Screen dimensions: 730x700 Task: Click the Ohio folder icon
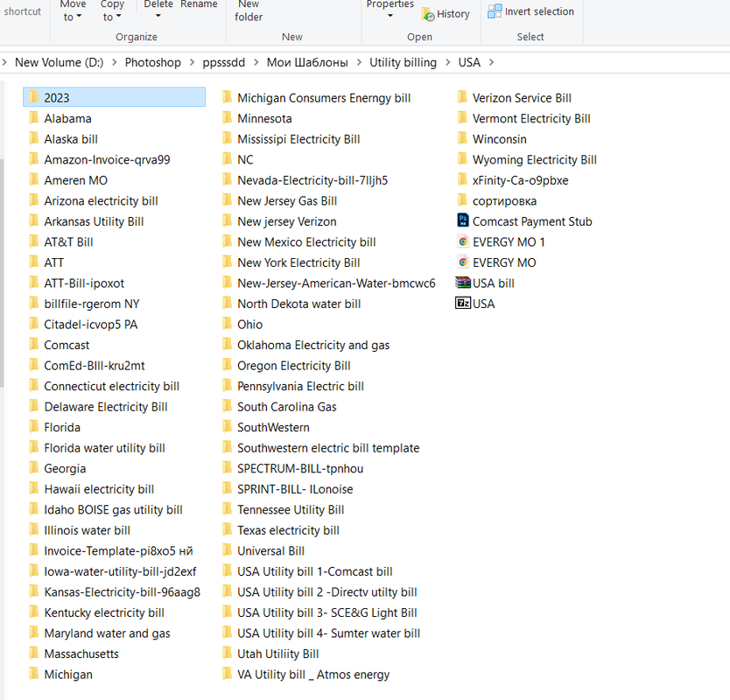(x=228, y=324)
